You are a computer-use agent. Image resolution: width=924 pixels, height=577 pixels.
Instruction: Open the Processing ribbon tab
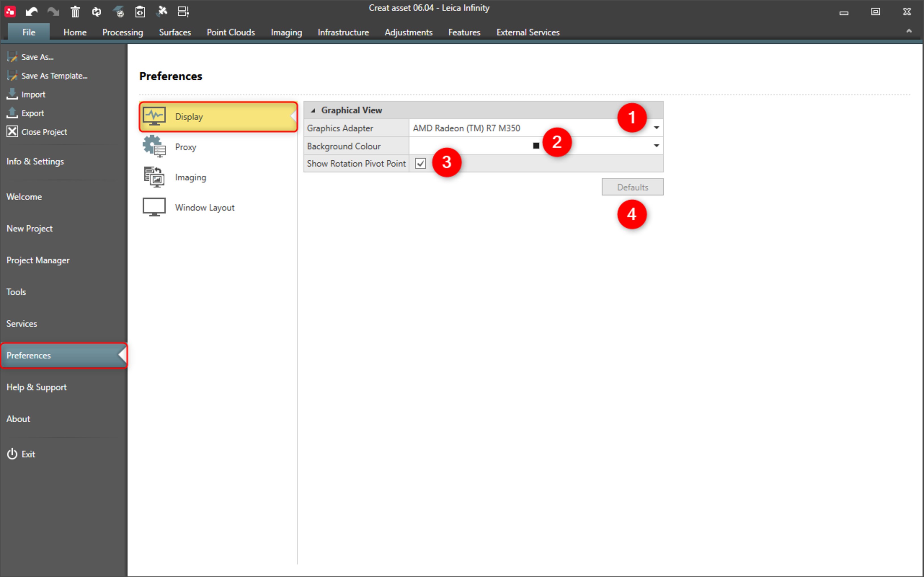[123, 32]
